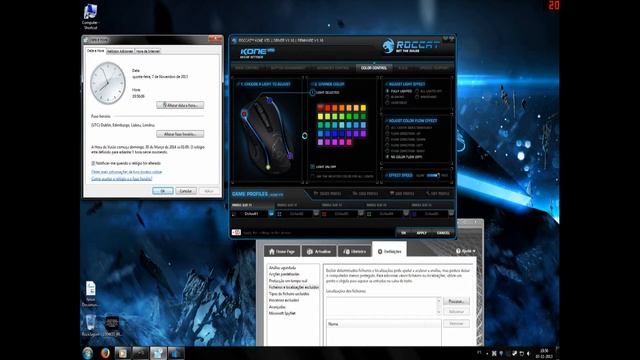Select the purple light point on mouse image
Viewport: 640px width, 360px height.
[x=290, y=156]
